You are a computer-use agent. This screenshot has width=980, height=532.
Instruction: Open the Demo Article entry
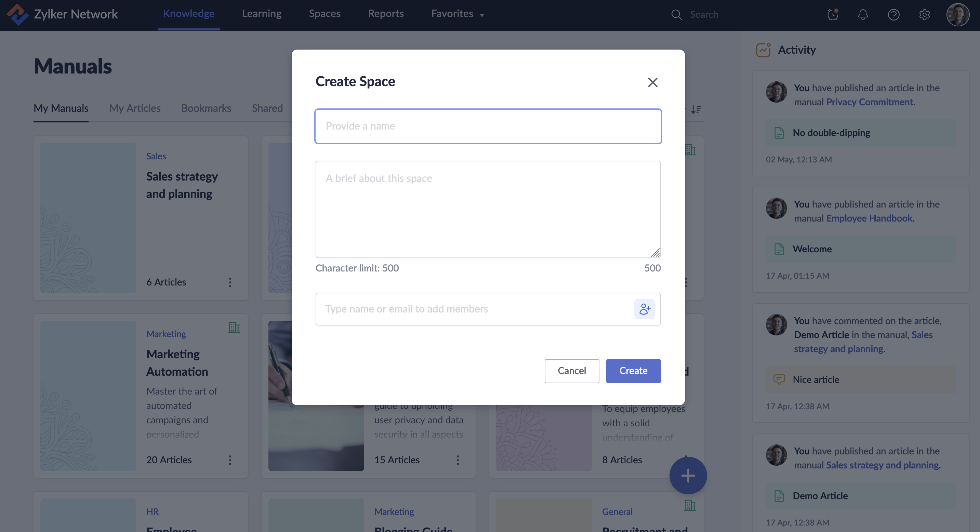861,496
